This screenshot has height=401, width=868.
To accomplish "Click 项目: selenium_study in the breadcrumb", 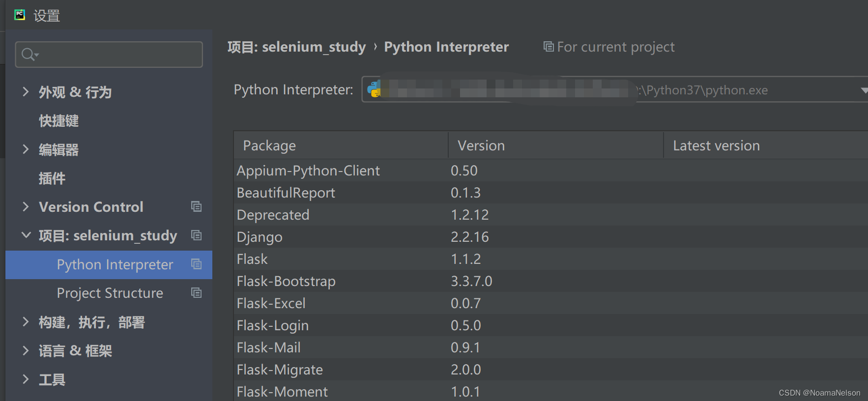I will click(x=297, y=47).
